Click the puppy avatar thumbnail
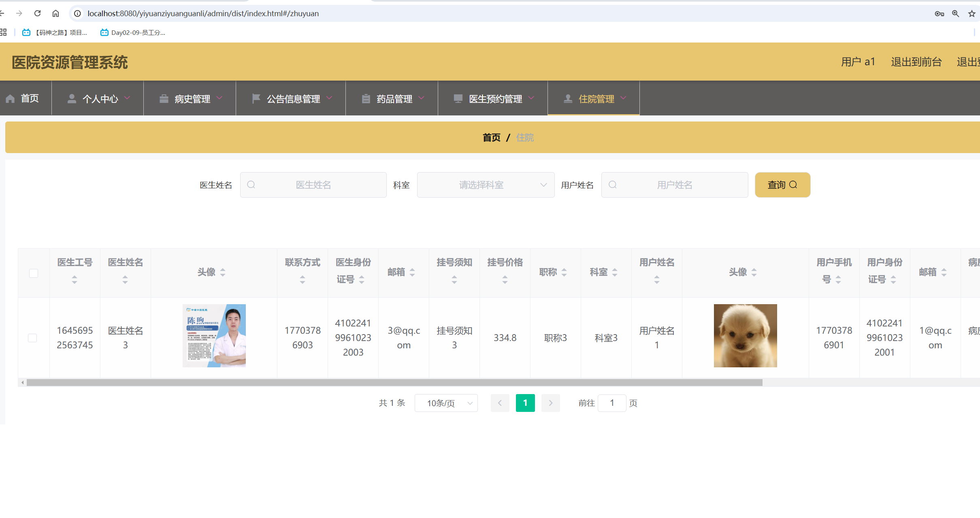980x518 pixels. [x=745, y=336]
